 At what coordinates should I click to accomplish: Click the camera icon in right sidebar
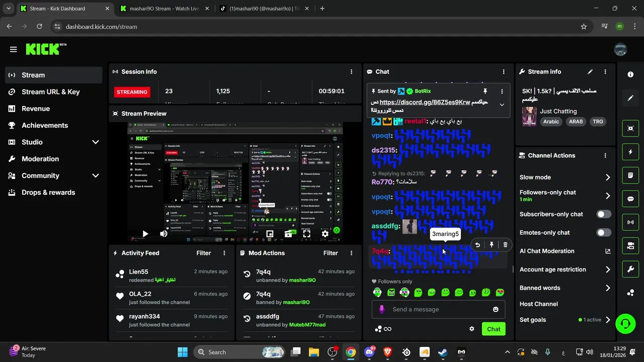630,245
